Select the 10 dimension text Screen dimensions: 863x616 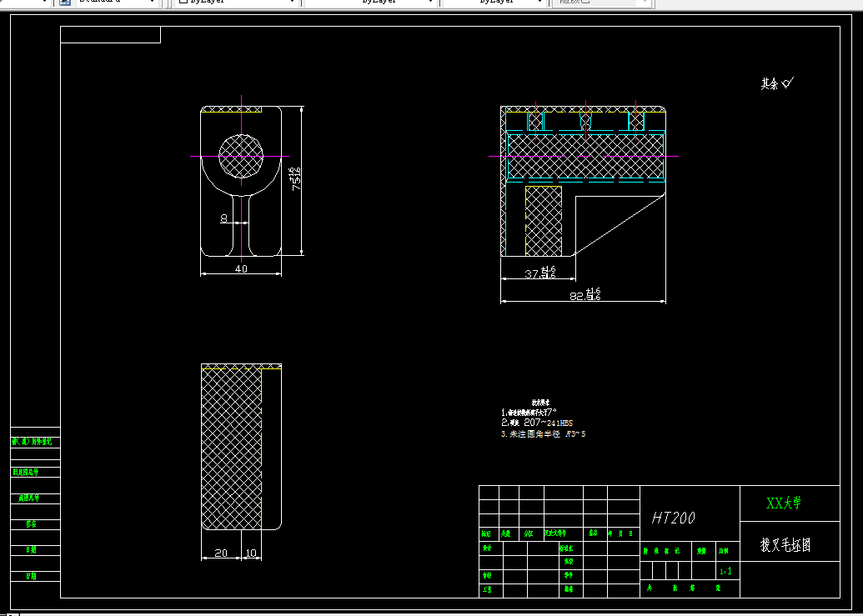[x=251, y=553]
